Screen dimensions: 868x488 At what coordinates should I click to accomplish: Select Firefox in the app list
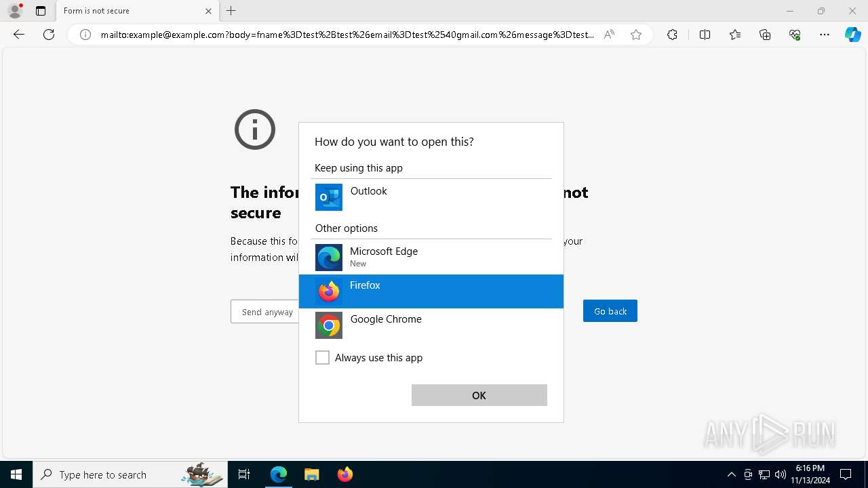431,291
